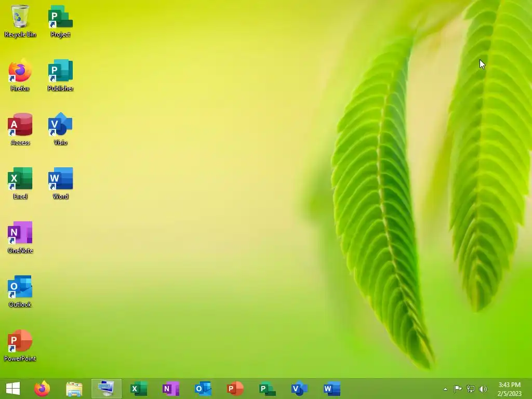Launch Outlook from the taskbar
The height and width of the screenshot is (399, 532).
point(203,389)
